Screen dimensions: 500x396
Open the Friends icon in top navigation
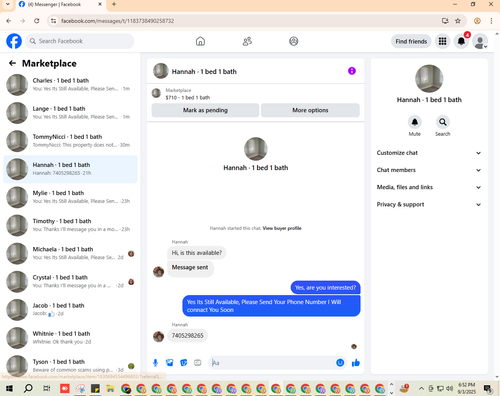tap(247, 41)
